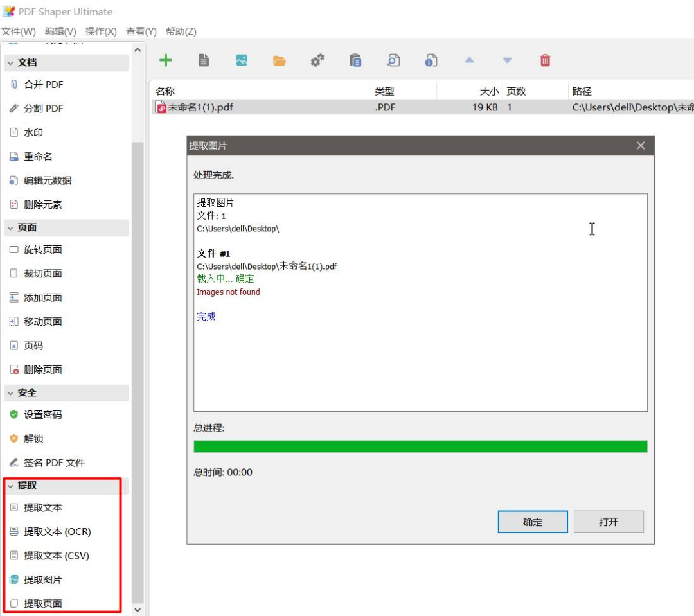Click the 总时间: 00:00 label

click(223, 472)
